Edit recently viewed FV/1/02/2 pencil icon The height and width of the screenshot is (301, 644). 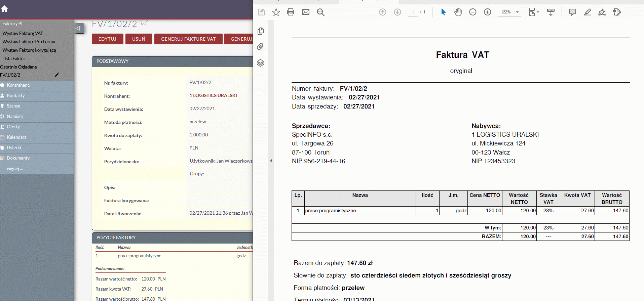pos(57,75)
